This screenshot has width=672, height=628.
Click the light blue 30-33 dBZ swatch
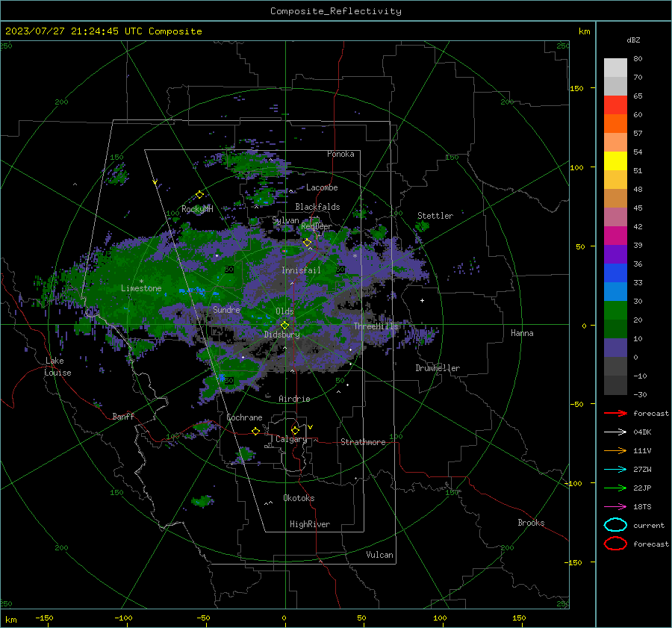click(615, 291)
